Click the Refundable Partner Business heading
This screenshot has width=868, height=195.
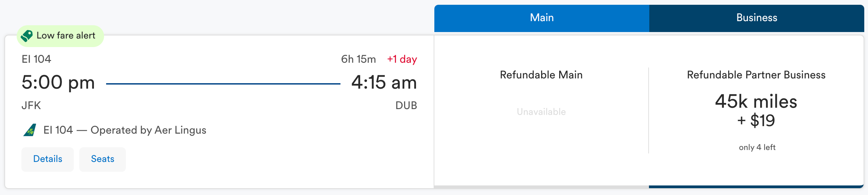coord(756,75)
